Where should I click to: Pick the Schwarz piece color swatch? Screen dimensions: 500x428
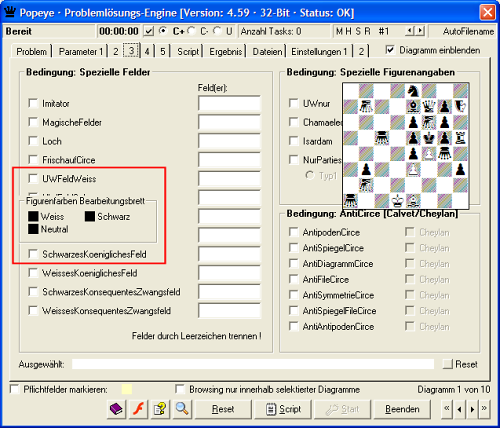pos(90,216)
